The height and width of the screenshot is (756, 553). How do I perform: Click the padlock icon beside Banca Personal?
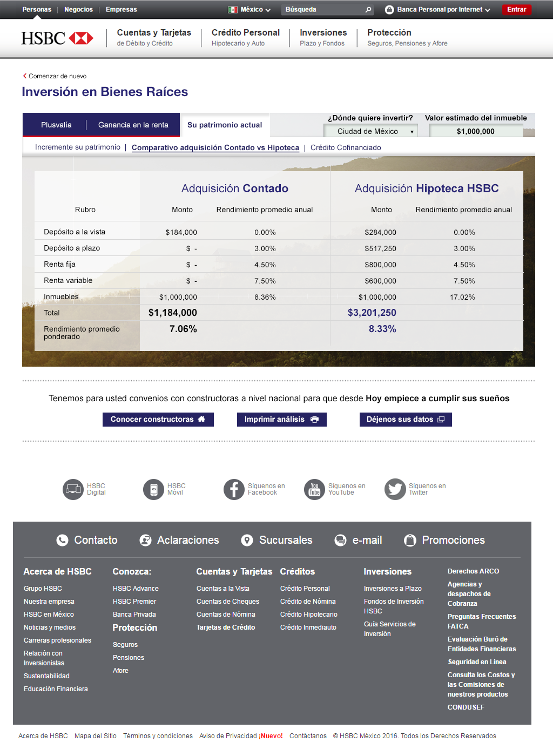point(389,10)
